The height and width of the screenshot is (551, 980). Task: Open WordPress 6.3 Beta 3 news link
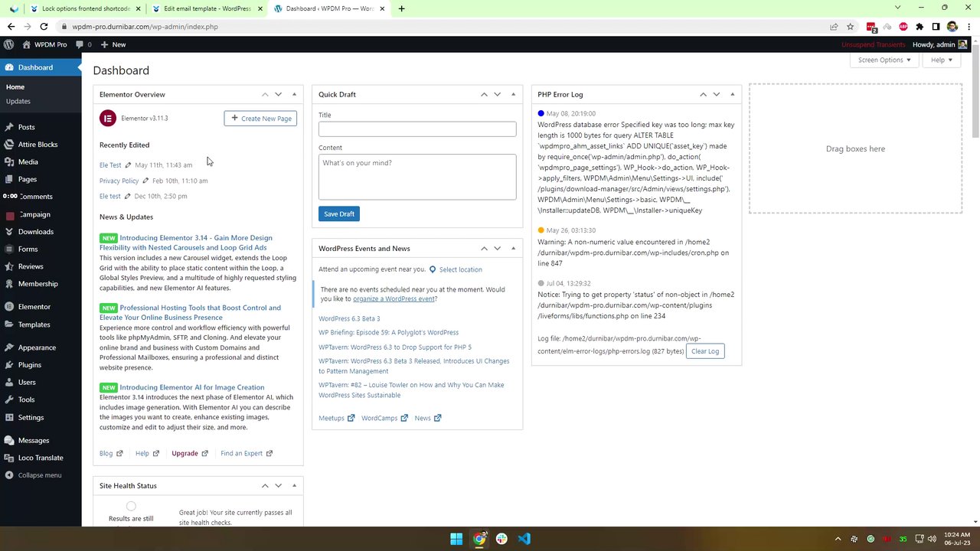349,318
